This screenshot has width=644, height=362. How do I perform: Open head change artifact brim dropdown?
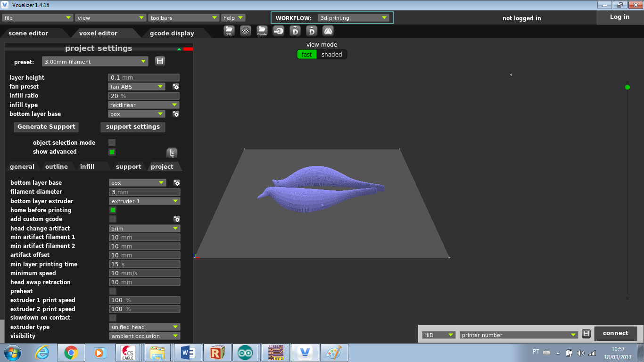pyautogui.click(x=145, y=229)
